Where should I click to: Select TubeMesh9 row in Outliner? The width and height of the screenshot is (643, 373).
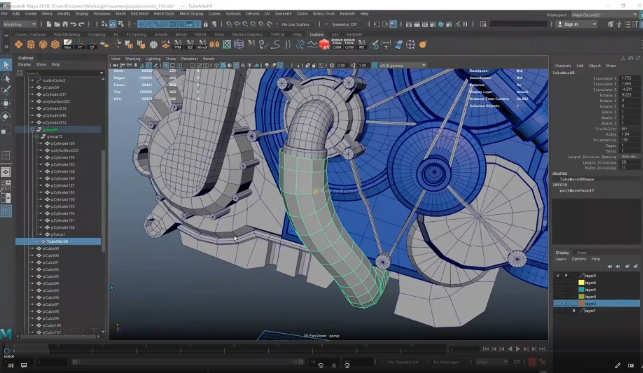[x=58, y=241]
